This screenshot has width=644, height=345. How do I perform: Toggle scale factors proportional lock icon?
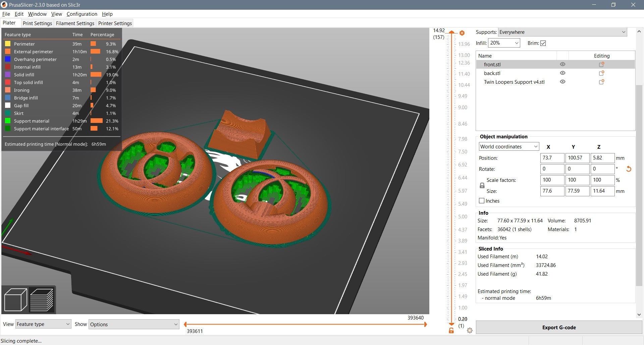(482, 186)
